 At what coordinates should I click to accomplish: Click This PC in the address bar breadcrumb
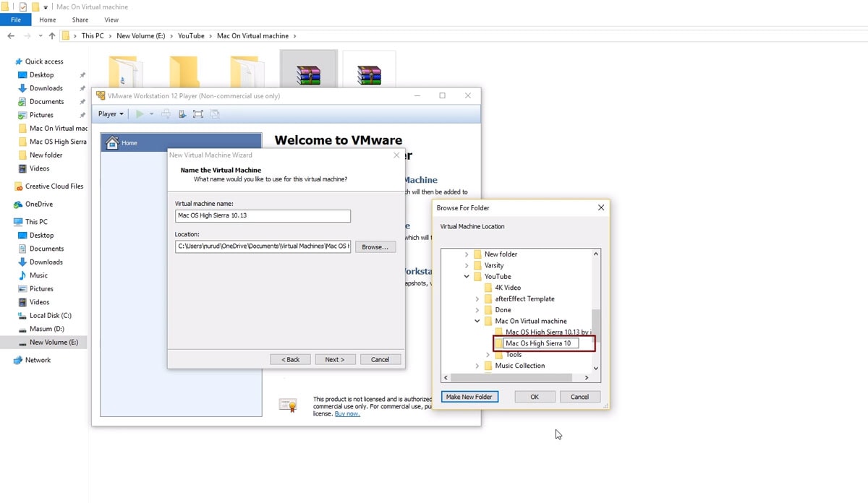[x=93, y=36]
